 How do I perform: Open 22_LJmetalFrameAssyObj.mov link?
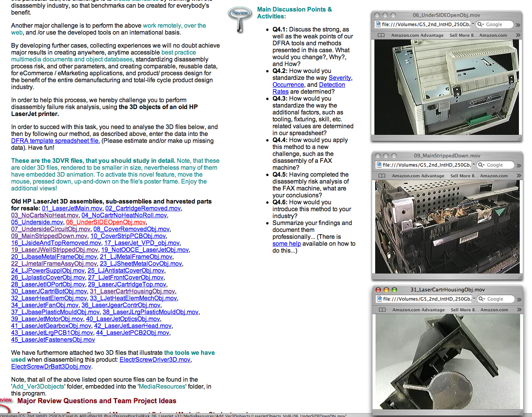coord(54,264)
